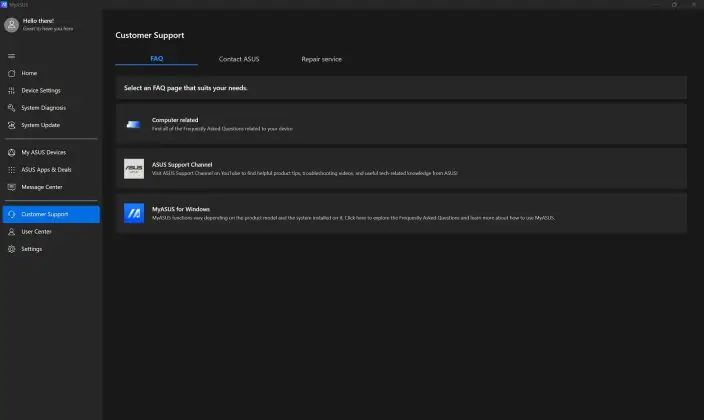Viewport: 704px width, 420px height.
Task: Click the Settings gear icon
Action: tap(12, 249)
